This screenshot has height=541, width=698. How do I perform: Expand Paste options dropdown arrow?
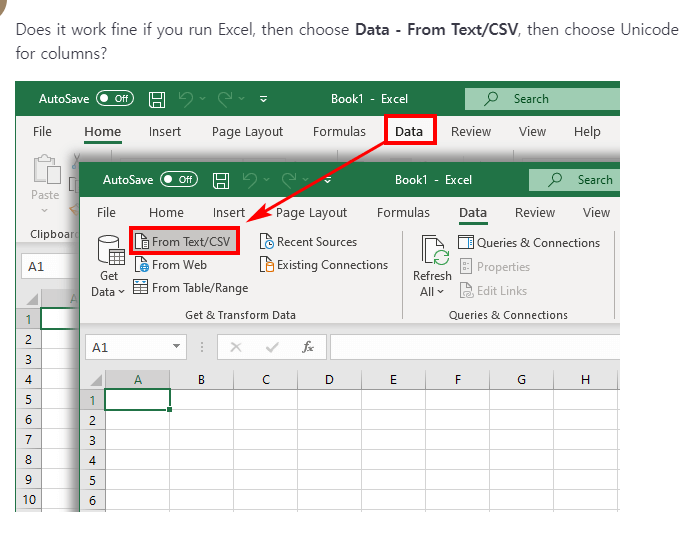click(x=45, y=210)
